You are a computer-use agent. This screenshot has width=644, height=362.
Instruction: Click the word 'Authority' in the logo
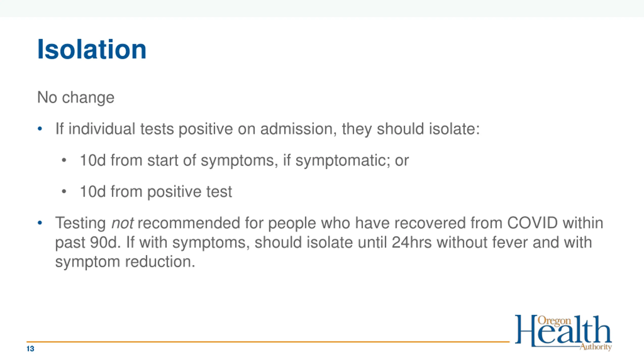[595, 347]
